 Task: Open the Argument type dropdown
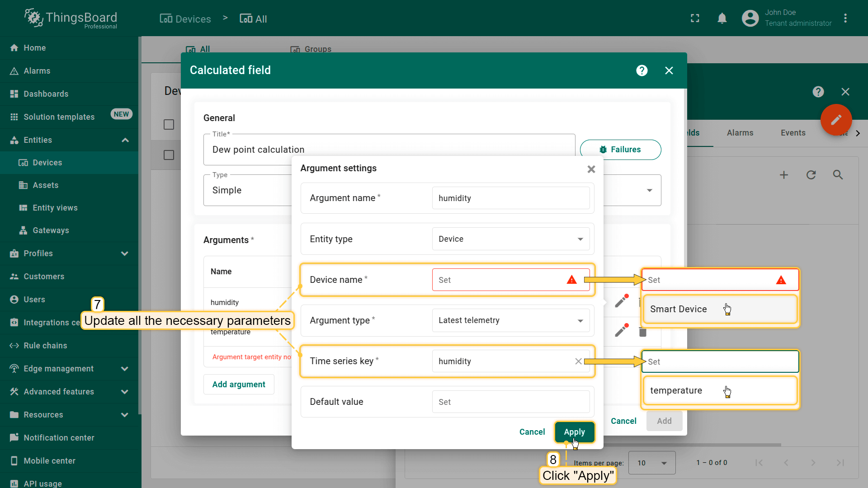pos(510,320)
